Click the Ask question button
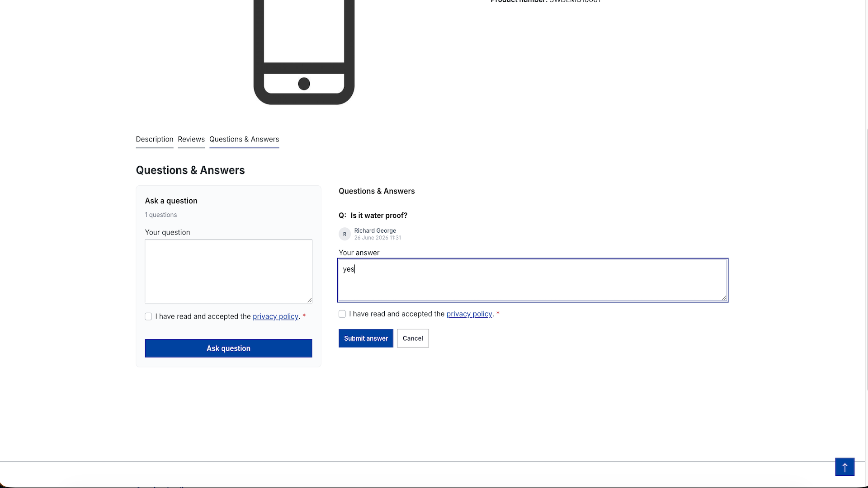The image size is (868, 488). (228, 348)
